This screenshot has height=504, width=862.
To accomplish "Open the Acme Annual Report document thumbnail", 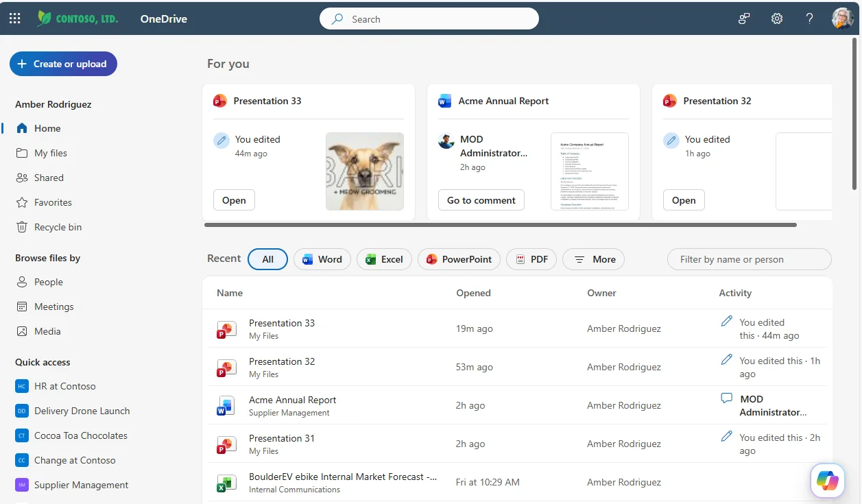I will point(590,171).
